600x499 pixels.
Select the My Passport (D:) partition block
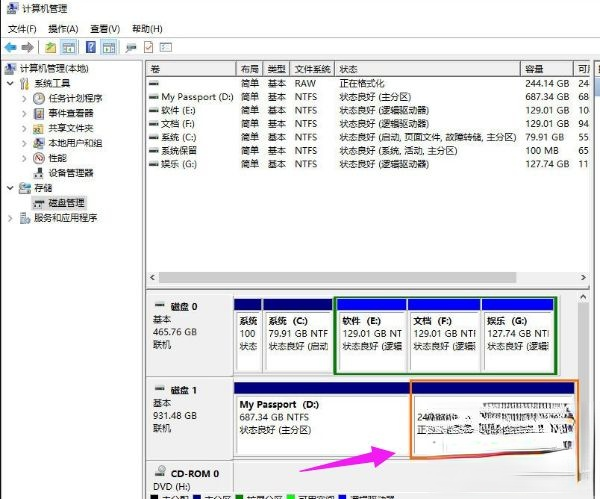tap(322, 419)
